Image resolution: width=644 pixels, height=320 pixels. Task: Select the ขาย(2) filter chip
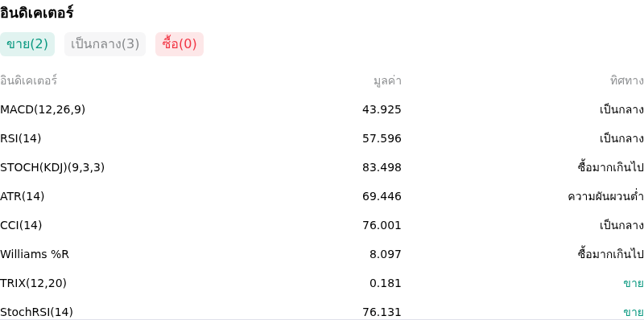[27, 44]
